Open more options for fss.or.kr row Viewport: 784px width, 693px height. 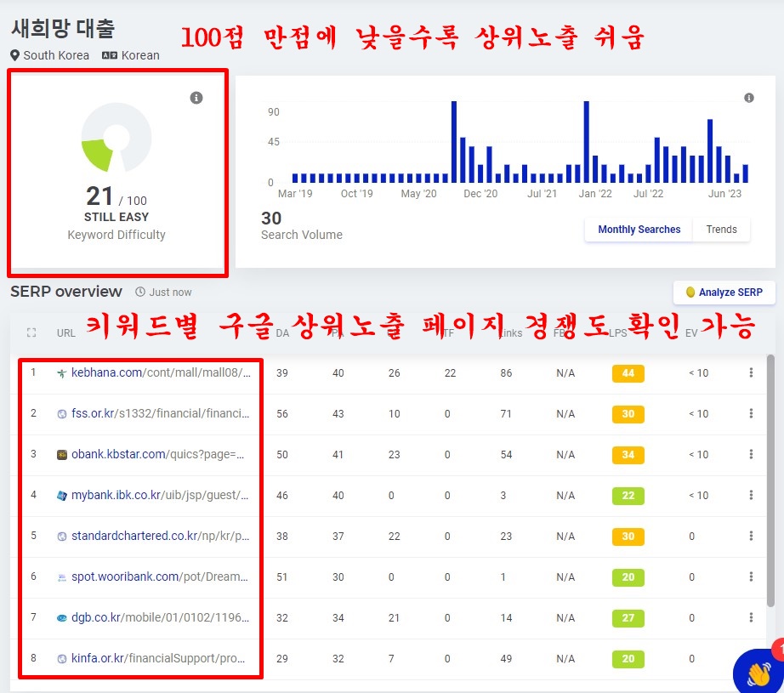[751, 413]
